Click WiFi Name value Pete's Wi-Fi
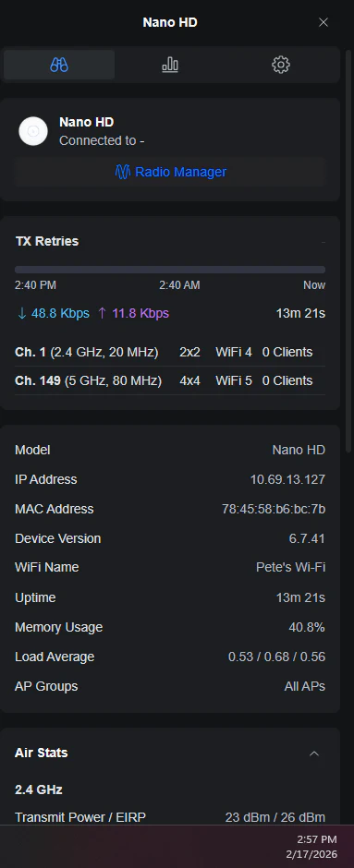The width and height of the screenshot is (354, 868). click(x=290, y=567)
